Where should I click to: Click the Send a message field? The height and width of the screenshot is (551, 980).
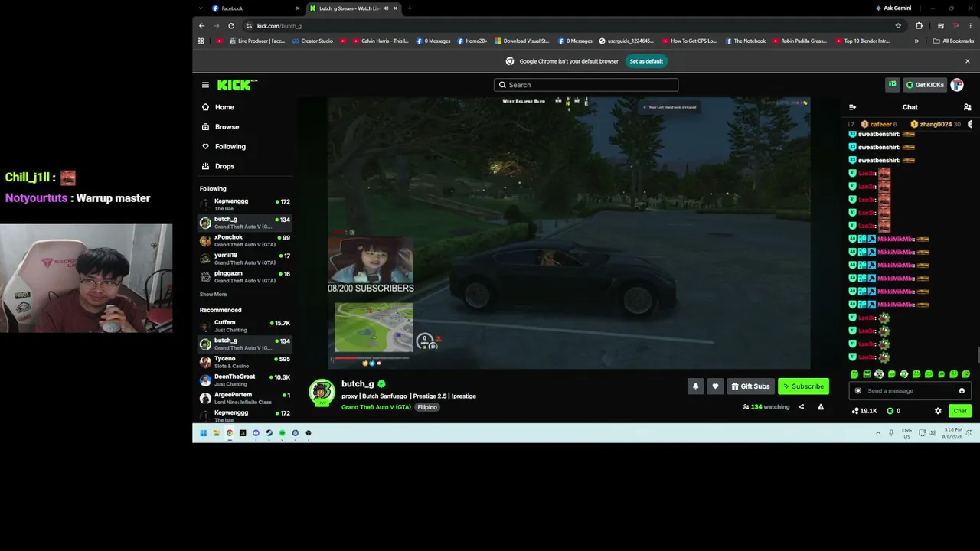[910, 391]
